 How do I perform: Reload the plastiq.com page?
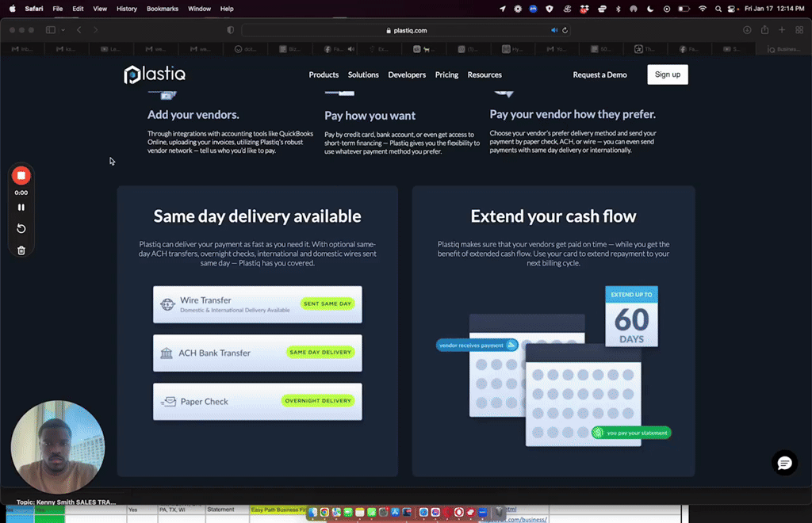pos(565,30)
